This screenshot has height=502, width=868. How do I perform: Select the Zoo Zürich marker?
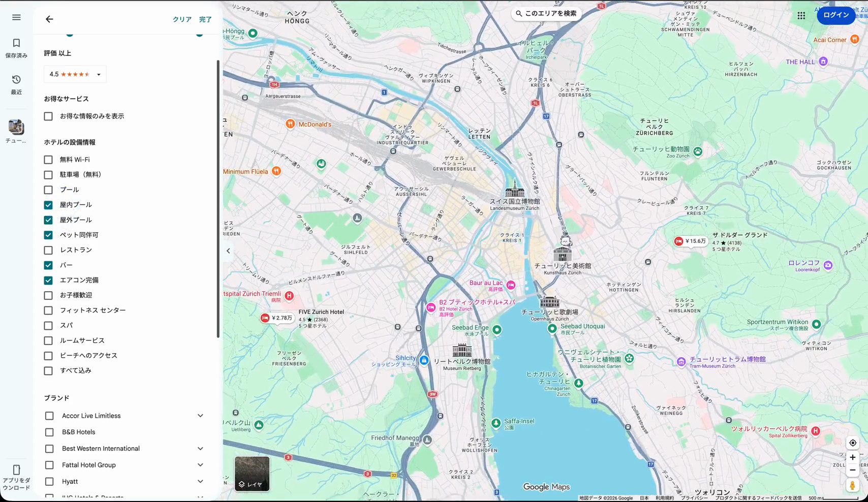[x=698, y=151]
